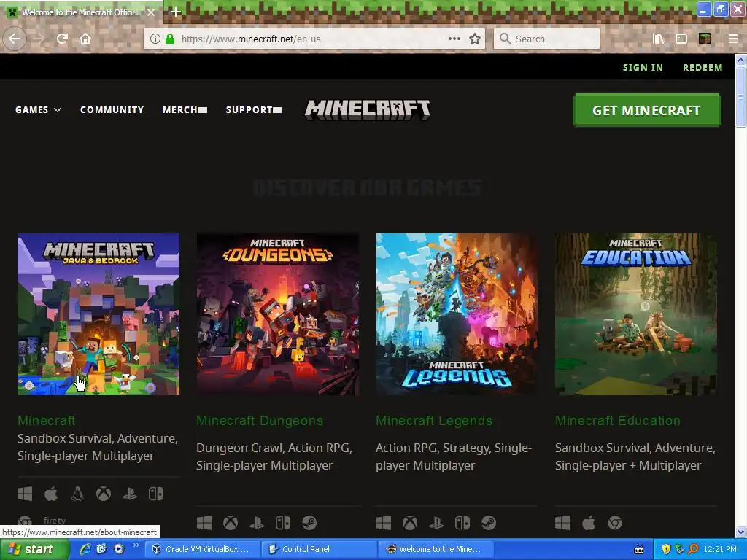Bookmark this page with the star icon

point(475,39)
